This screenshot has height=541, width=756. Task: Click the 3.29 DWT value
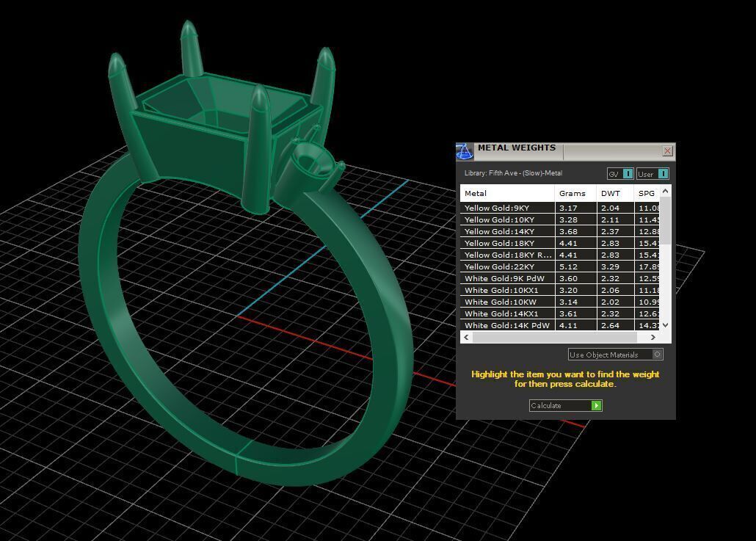pos(610,266)
